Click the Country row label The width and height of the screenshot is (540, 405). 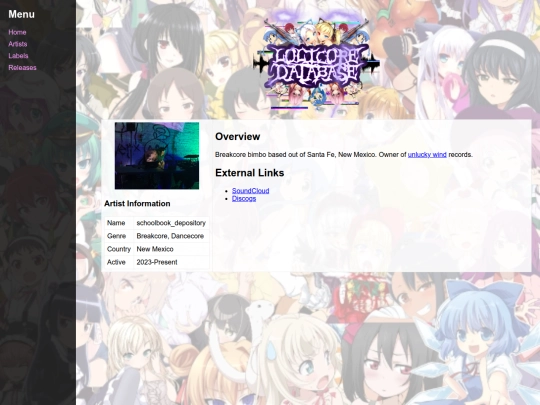pos(119,249)
